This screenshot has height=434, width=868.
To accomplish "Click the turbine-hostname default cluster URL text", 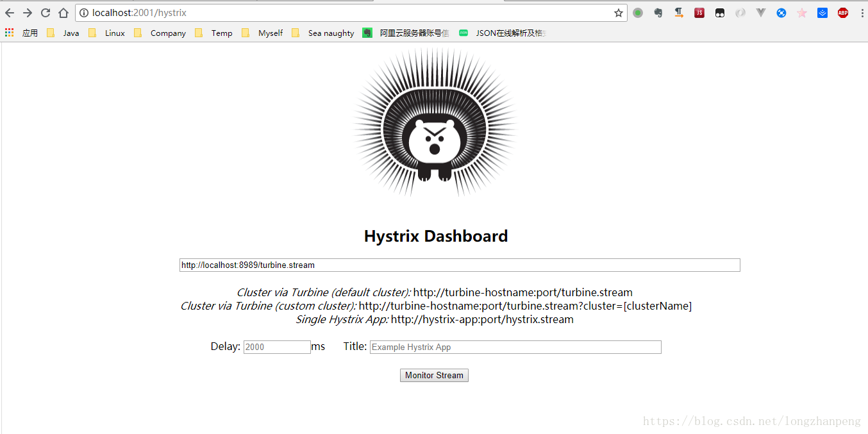I will click(x=522, y=292).
